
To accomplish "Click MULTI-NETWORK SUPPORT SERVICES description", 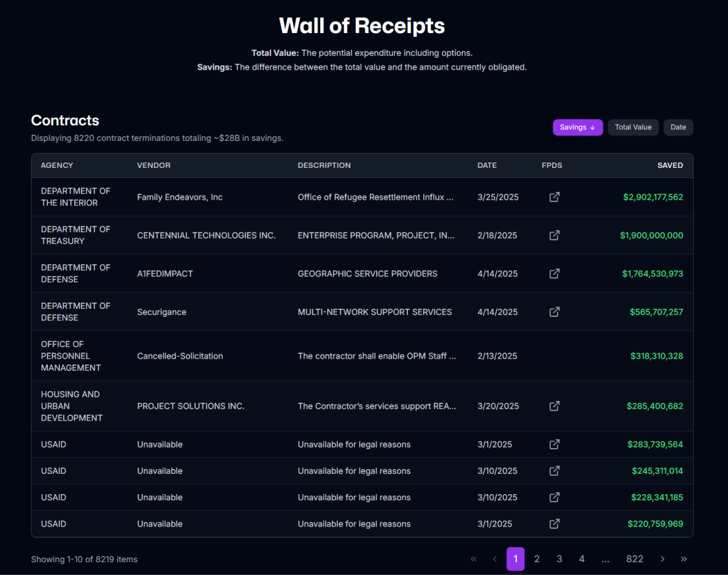I will (375, 312).
